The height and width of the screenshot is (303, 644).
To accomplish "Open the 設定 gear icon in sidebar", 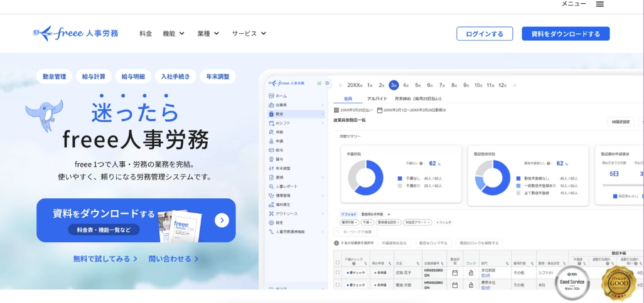I will click(x=271, y=223).
